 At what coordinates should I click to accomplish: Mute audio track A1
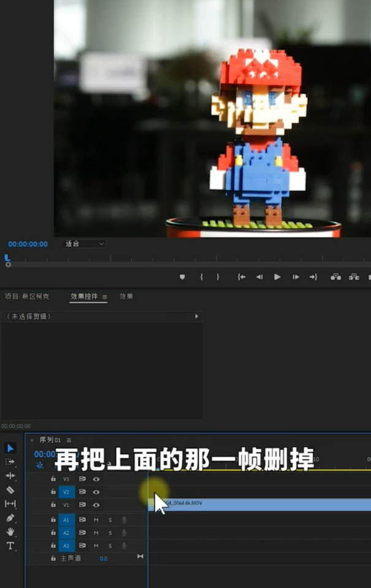click(96, 520)
